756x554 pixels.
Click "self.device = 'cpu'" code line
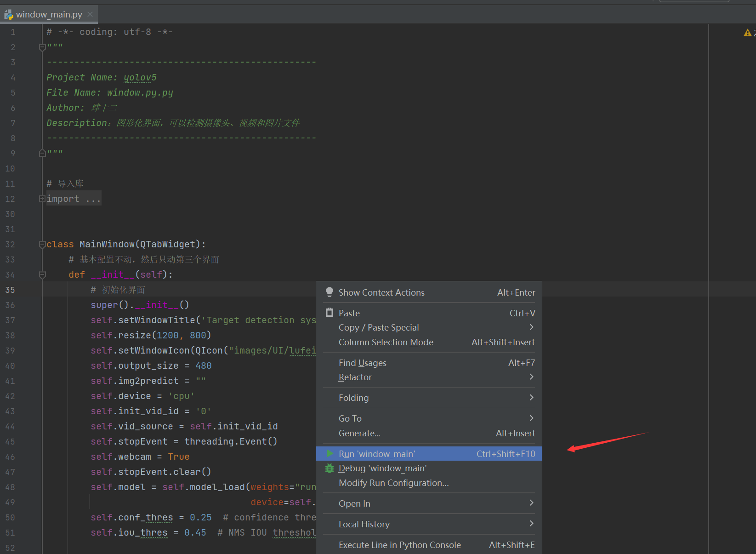pos(143,396)
